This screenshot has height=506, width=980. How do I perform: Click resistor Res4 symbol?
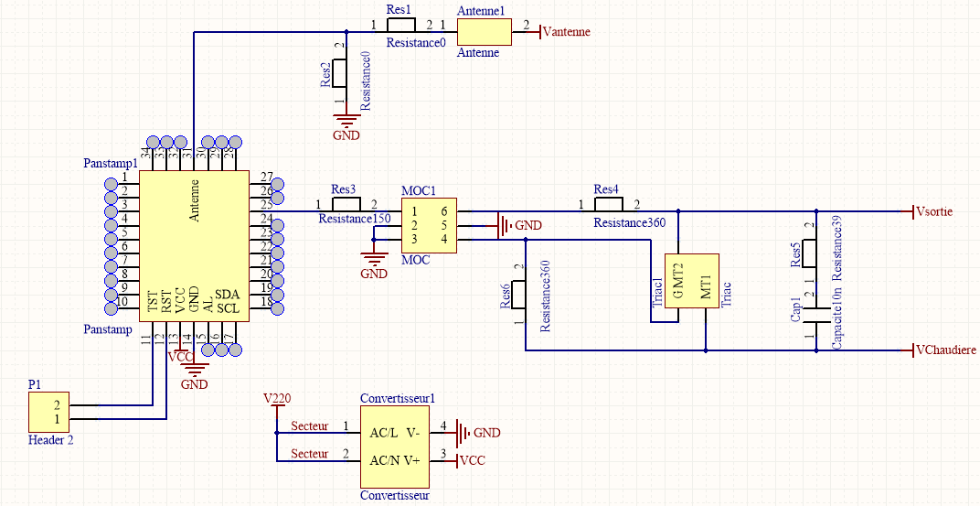click(x=607, y=205)
